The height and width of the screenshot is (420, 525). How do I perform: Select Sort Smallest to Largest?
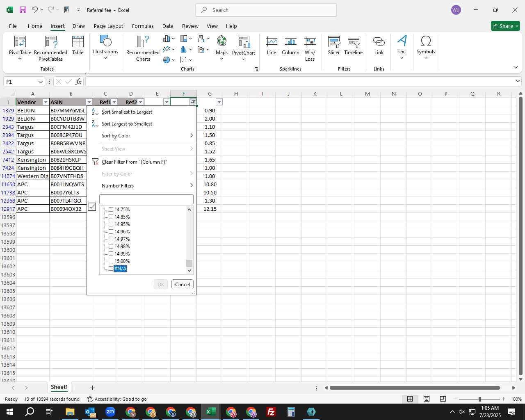(x=142, y=112)
